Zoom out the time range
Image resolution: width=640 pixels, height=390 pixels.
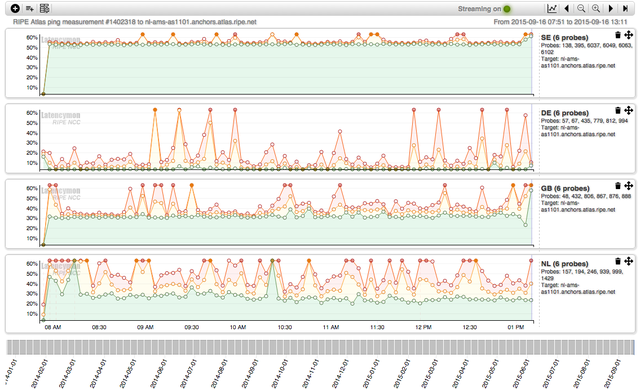pyautogui.click(x=581, y=8)
